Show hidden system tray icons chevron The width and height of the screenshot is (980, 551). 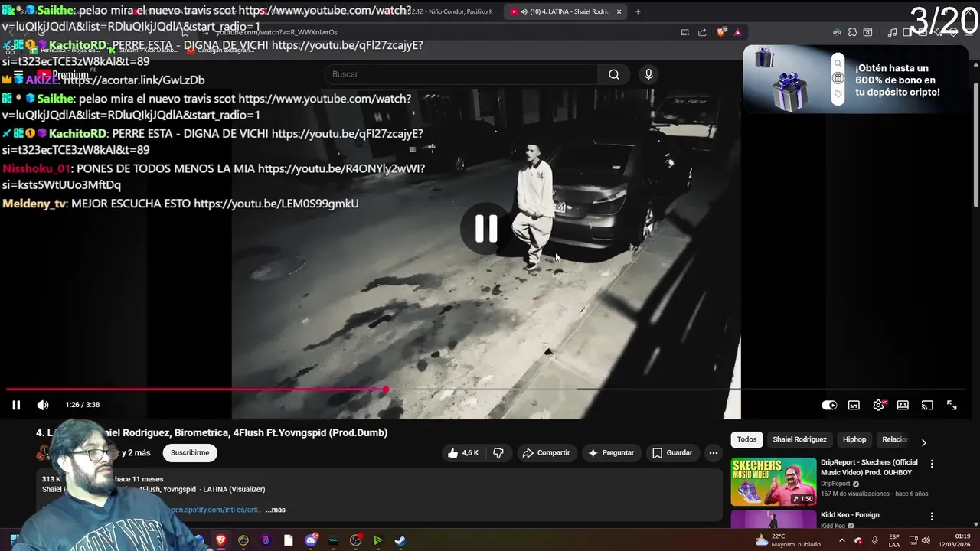(841, 540)
